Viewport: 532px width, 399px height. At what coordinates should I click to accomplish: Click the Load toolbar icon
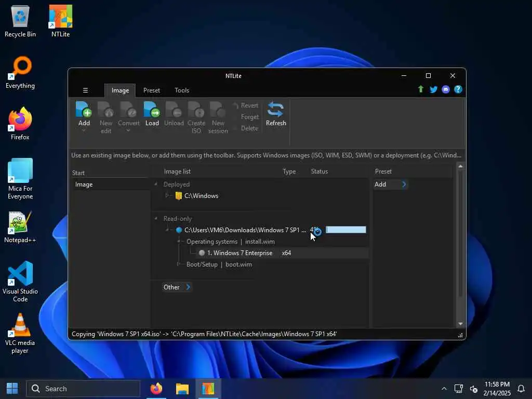tap(152, 109)
